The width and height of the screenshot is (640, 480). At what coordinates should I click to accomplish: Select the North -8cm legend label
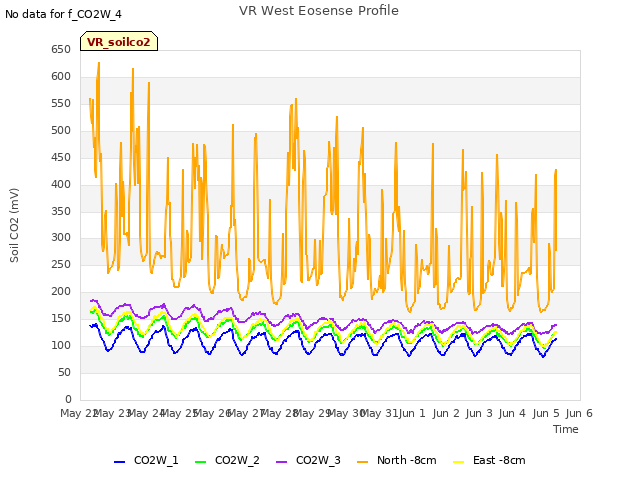[407, 460]
